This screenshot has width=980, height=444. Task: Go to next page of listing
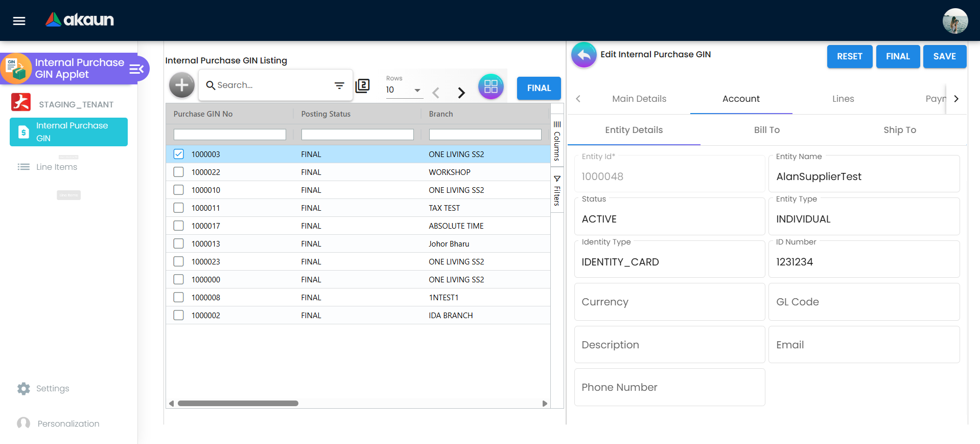pos(461,93)
